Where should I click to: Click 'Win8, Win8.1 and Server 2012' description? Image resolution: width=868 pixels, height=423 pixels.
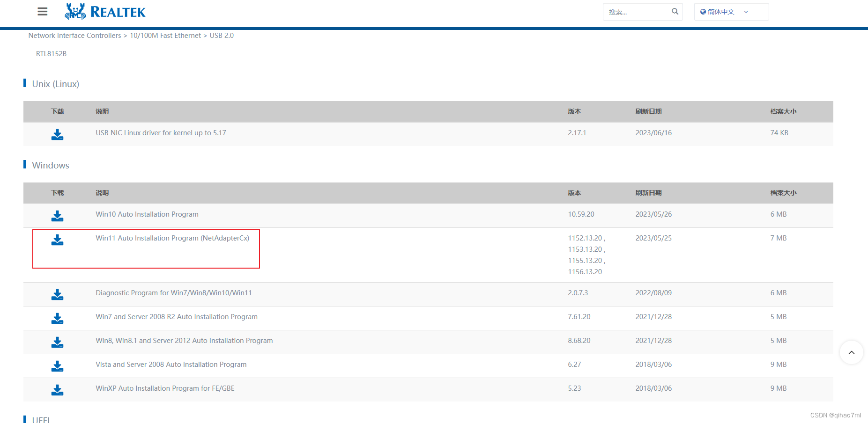coord(184,341)
